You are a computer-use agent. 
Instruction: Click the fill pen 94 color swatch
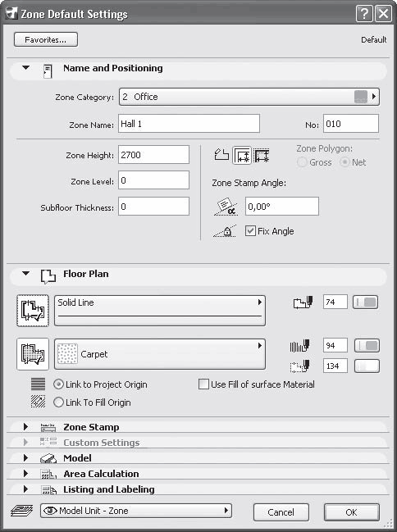[367, 346]
